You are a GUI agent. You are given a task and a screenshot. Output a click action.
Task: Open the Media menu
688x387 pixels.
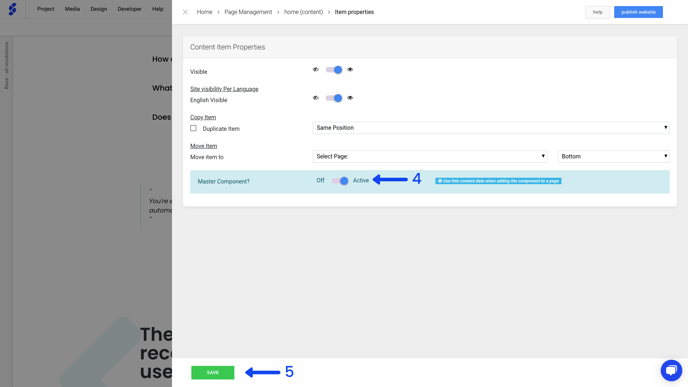pos(72,9)
